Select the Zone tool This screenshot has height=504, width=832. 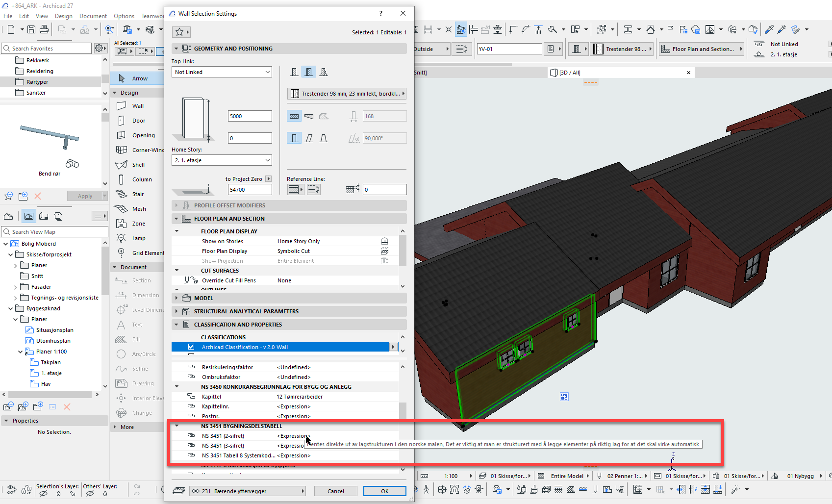point(138,224)
